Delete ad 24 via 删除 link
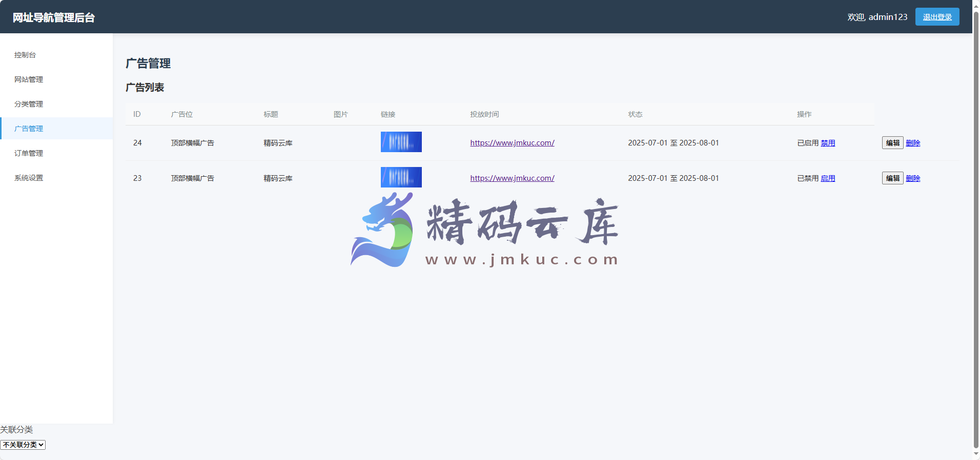980x460 pixels. point(913,143)
